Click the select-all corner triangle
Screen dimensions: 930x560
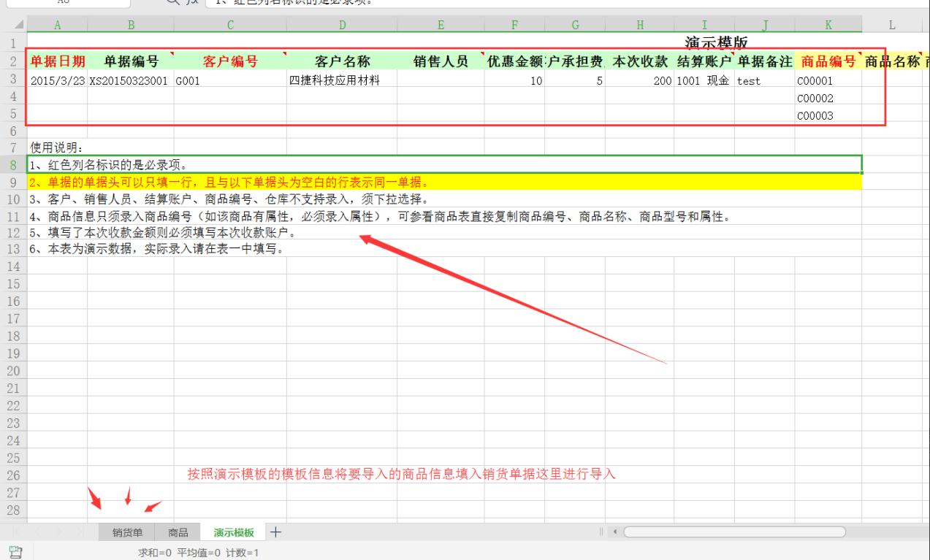point(18,26)
